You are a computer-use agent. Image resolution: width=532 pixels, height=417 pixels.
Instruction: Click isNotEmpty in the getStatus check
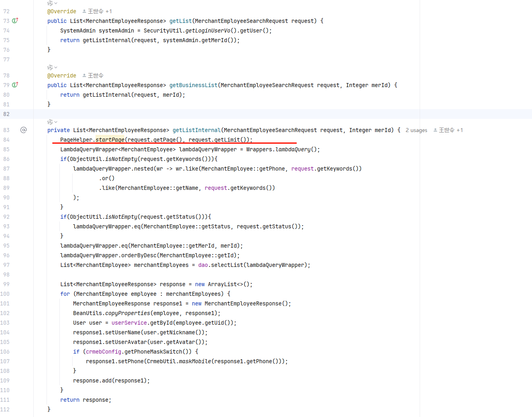(x=121, y=217)
